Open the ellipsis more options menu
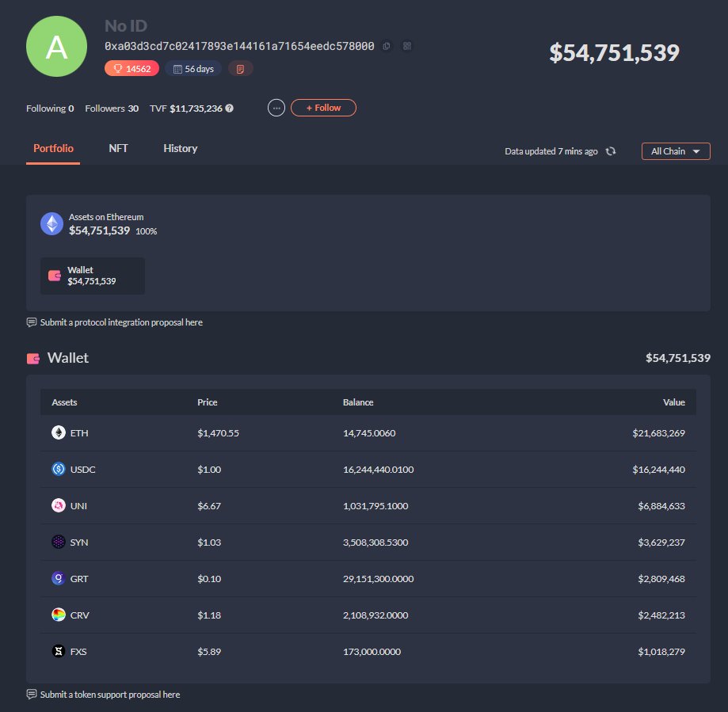This screenshot has width=728, height=712. coord(276,108)
